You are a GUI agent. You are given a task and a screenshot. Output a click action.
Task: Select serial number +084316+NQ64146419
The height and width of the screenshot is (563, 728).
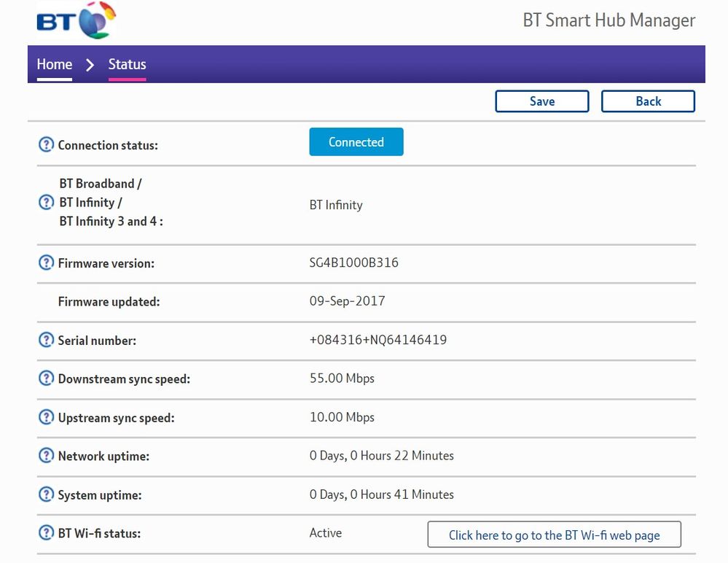[378, 340]
